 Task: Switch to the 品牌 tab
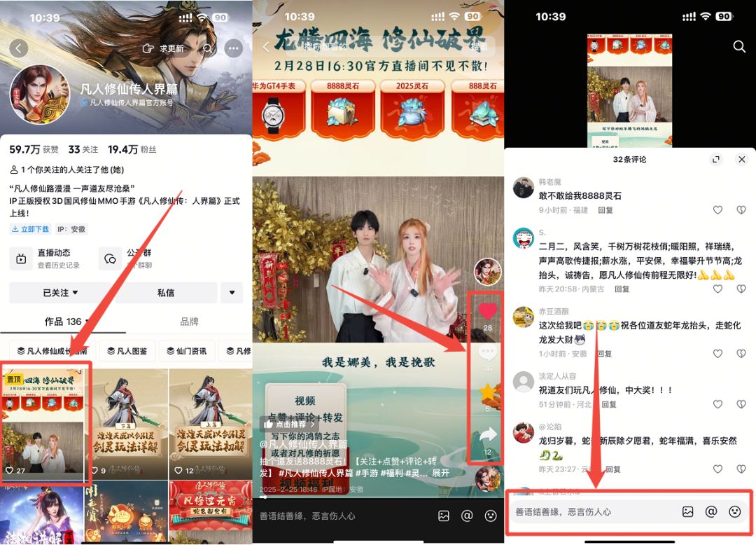(x=189, y=322)
